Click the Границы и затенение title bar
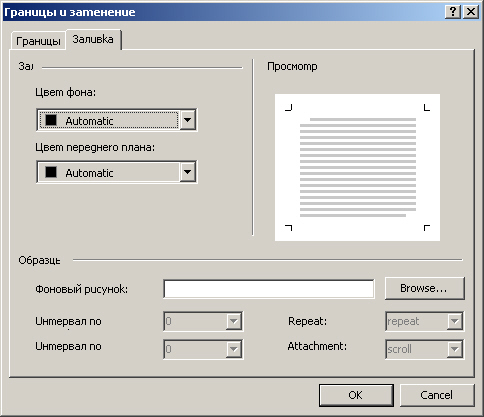The width and height of the screenshot is (484, 417). pos(223,12)
